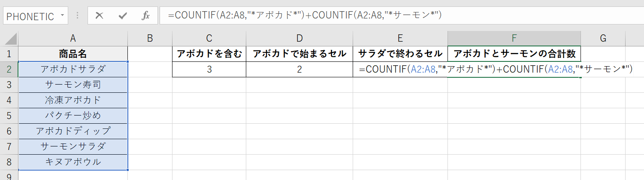Click inside the formula bar text
Screen dimensions: 644x180
pyautogui.click(x=386, y=15)
